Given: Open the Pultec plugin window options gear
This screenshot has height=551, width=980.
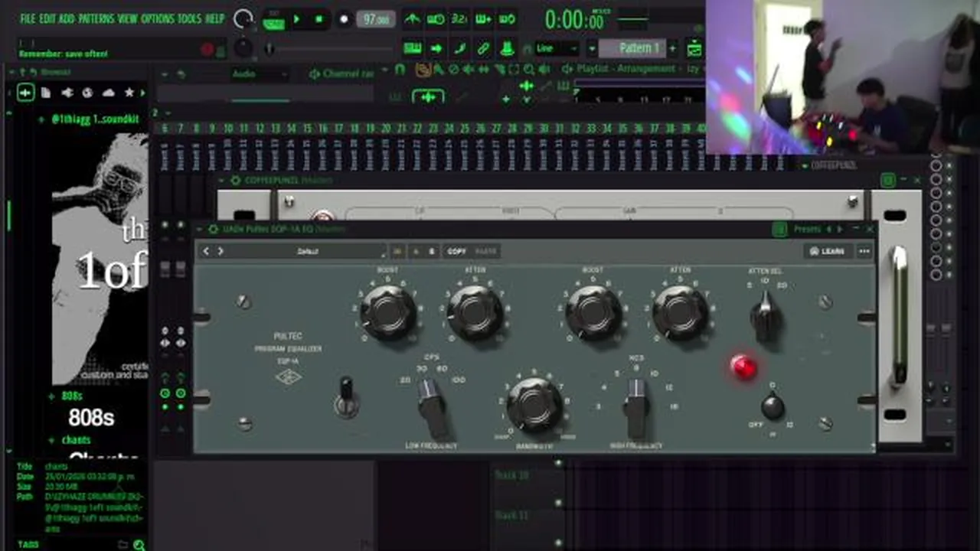Looking at the screenshot, I should pos(211,229).
